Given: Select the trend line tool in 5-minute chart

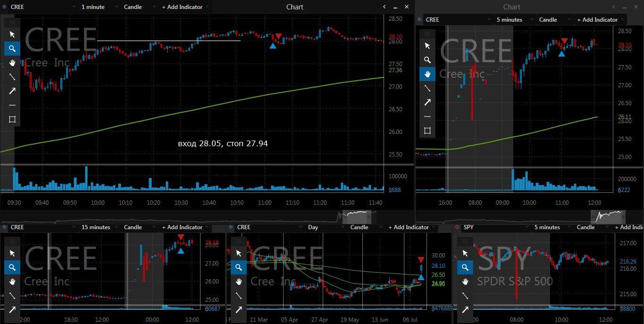Looking at the screenshot, I should [x=427, y=88].
